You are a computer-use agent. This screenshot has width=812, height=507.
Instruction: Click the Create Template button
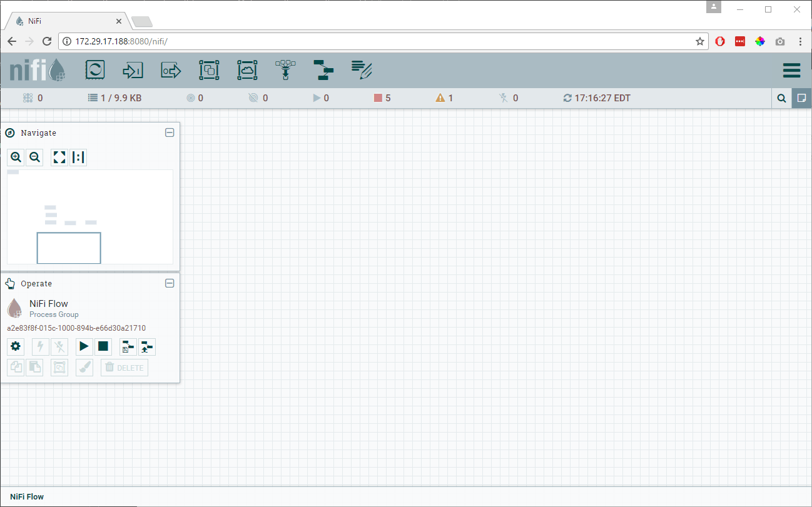[128, 346]
